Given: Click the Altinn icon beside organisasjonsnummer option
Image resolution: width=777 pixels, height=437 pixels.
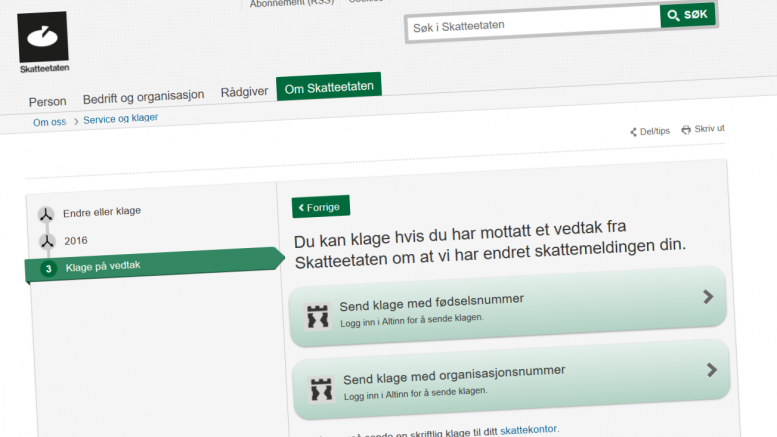Looking at the screenshot, I should 321,389.
